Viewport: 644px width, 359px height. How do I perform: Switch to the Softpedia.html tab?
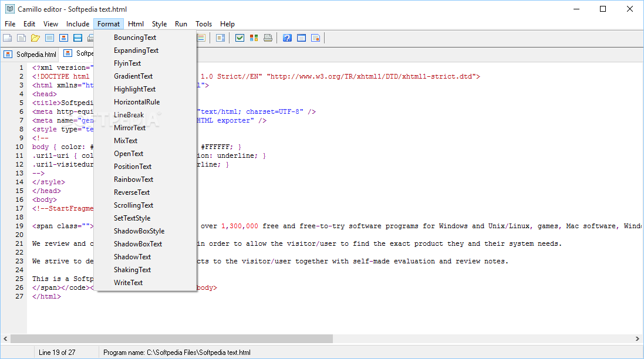coord(30,54)
